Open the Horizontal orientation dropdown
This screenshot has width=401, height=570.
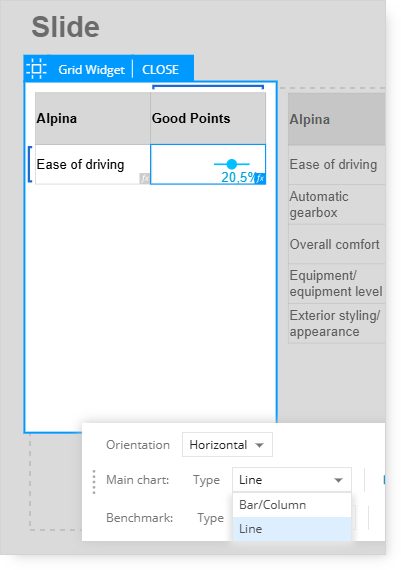pos(227,445)
